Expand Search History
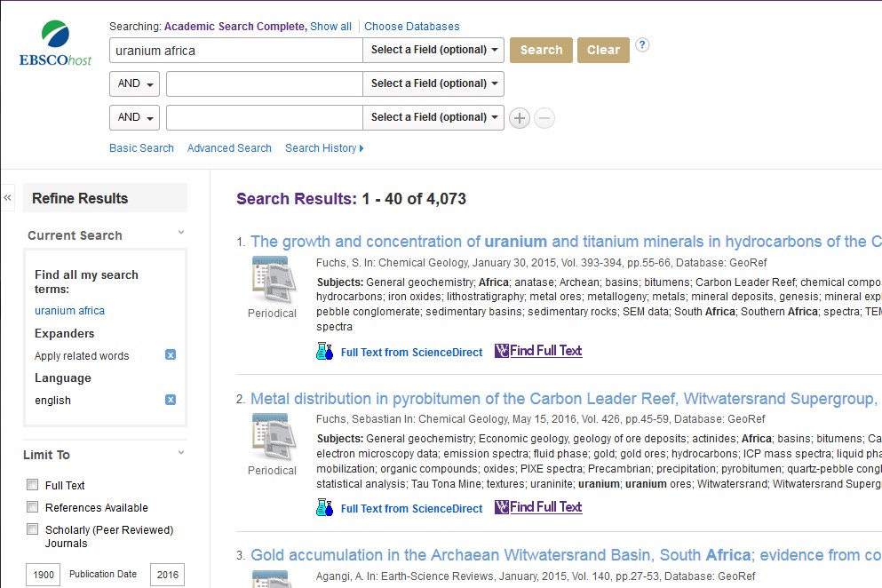Image resolution: width=882 pixels, height=588 pixels. click(x=324, y=148)
